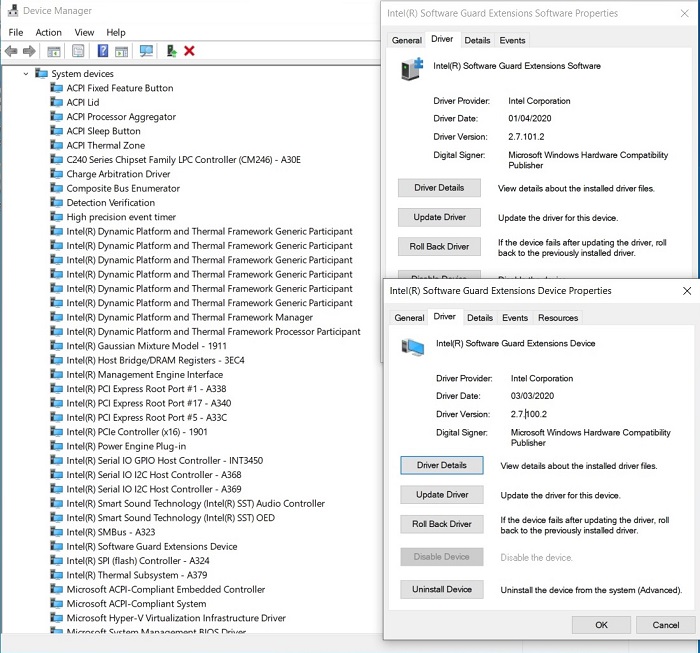Open the View menu
700x653 pixels.
(84, 32)
